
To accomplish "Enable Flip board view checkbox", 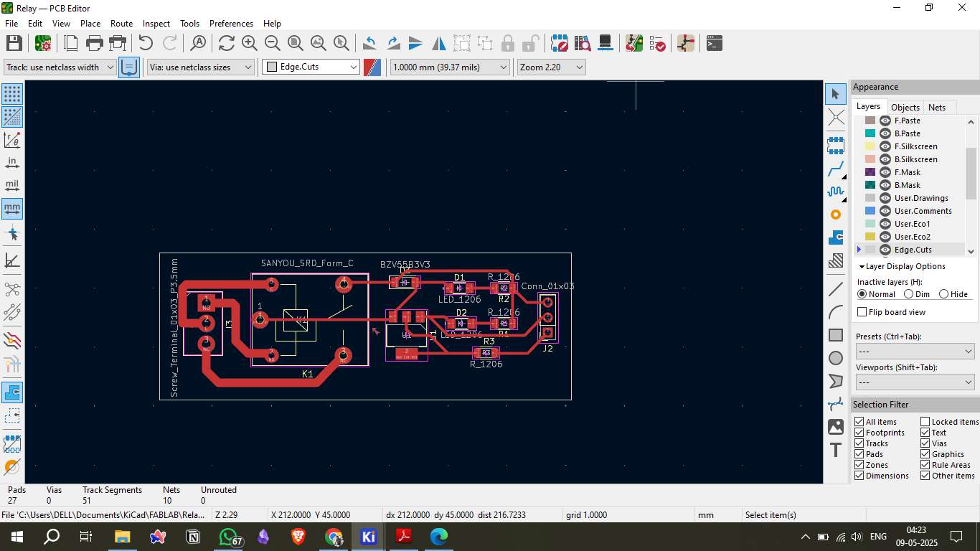I will (862, 312).
